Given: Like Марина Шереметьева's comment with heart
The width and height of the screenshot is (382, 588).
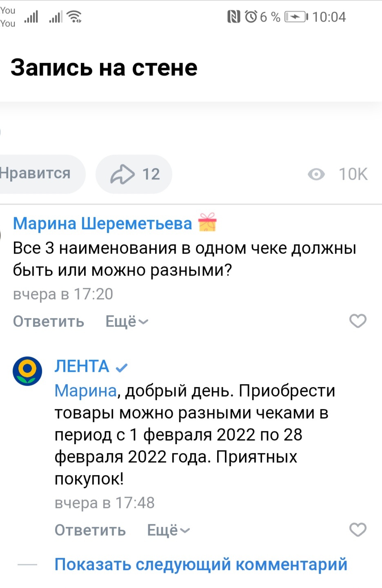Looking at the screenshot, I should [358, 321].
